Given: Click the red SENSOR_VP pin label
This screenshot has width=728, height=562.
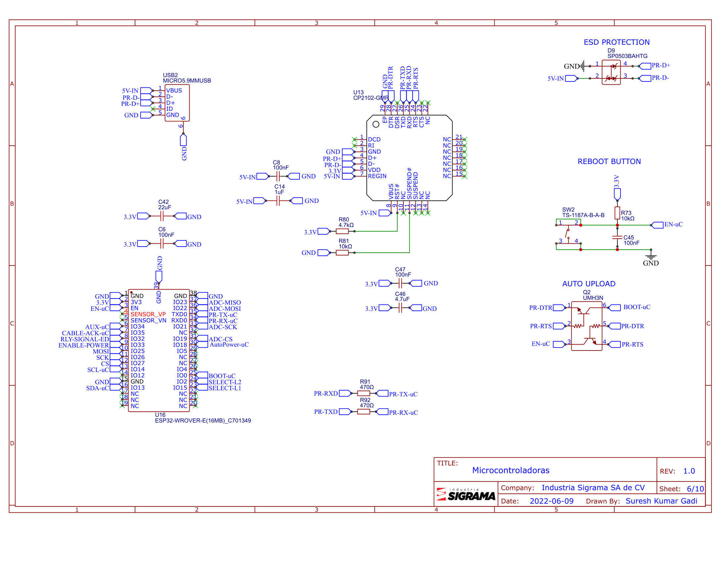Looking at the screenshot, I should [148, 314].
